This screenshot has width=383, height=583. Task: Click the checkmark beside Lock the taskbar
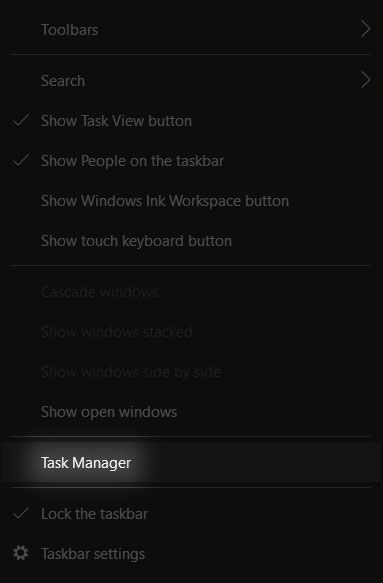tap(21, 513)
